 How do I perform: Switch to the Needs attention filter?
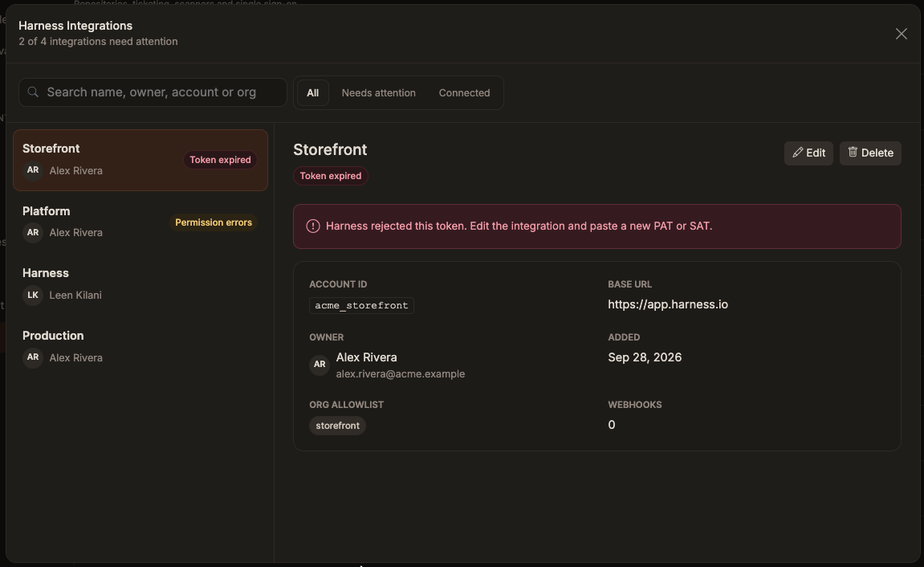point(378,93)
